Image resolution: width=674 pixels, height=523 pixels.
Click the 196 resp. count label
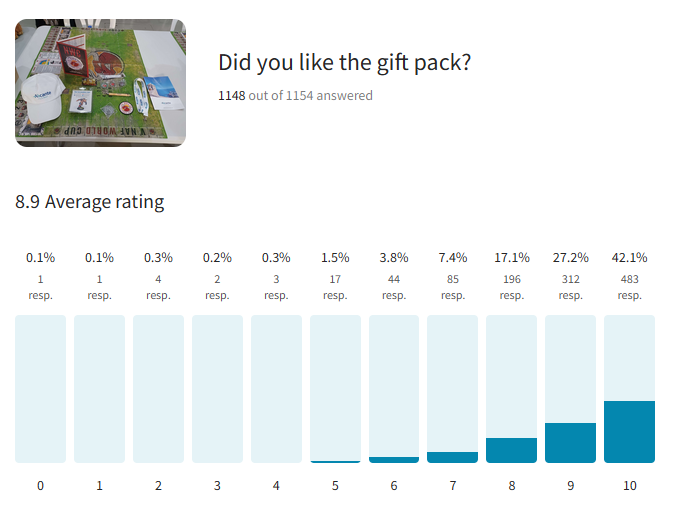click(512, 287)
